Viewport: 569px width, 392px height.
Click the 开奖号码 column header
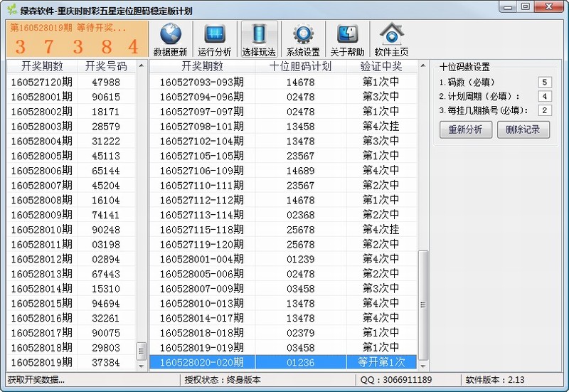[106, 66]
